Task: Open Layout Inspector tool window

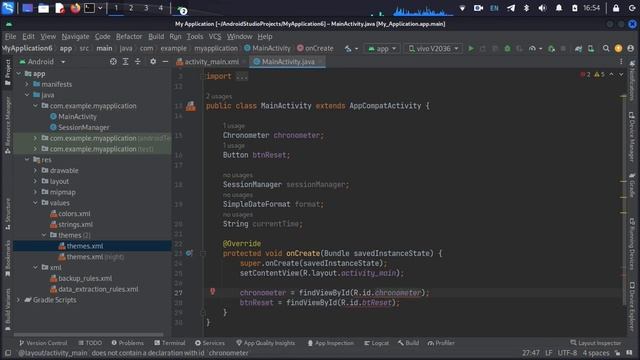Action: pyautogui.click(x=596, y=343)
